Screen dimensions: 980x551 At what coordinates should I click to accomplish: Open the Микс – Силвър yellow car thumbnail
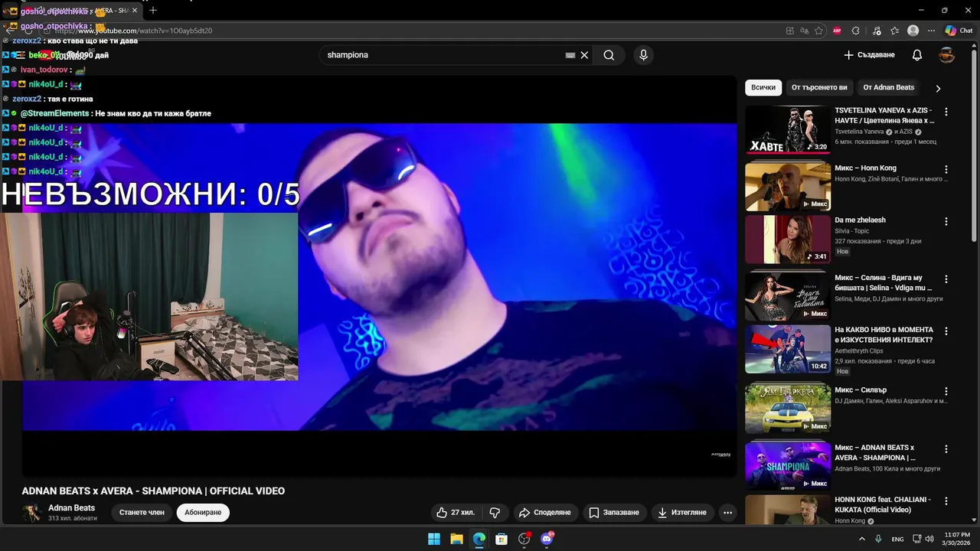(x=788, y=409)
